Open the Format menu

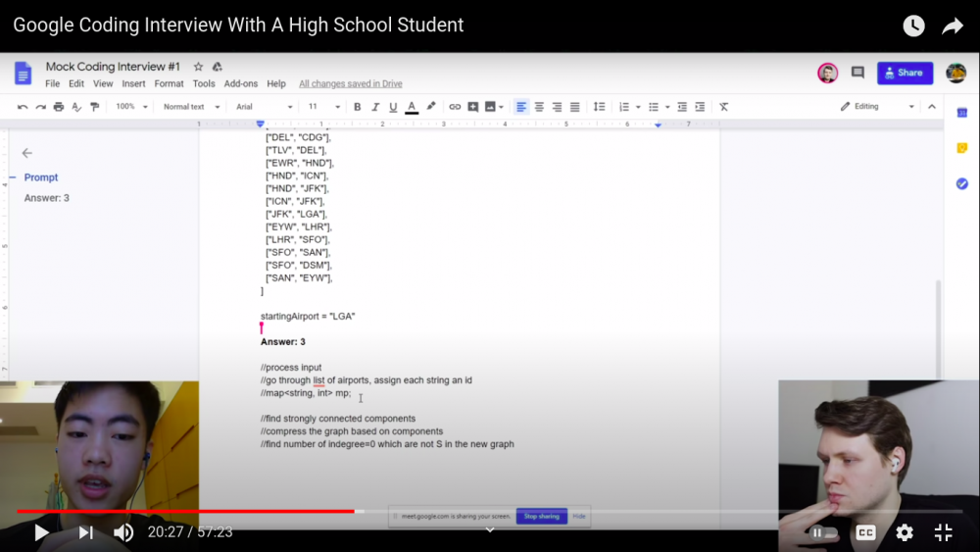coord(169,83)
